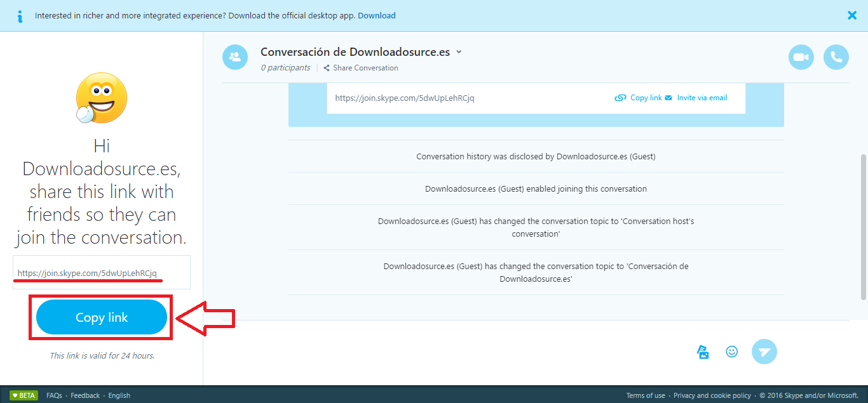Click topic change message 'Conversation host's conversation'
This screenshot has width=868, height=403.
point(536,227)
